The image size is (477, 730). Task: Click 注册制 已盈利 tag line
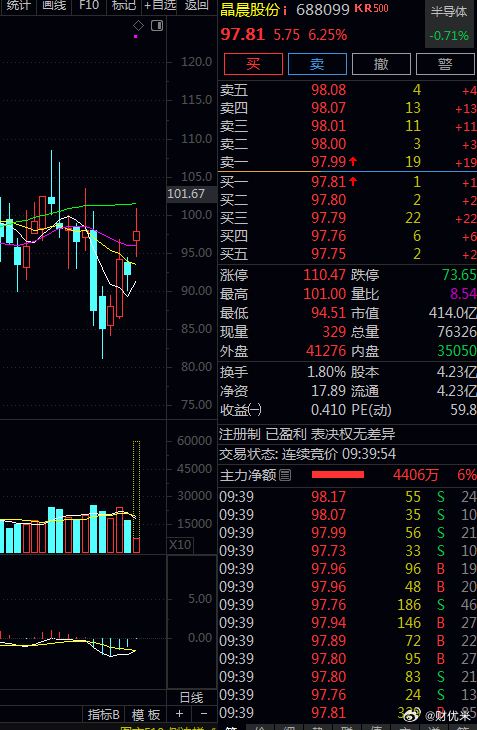[x=307, y=435]
